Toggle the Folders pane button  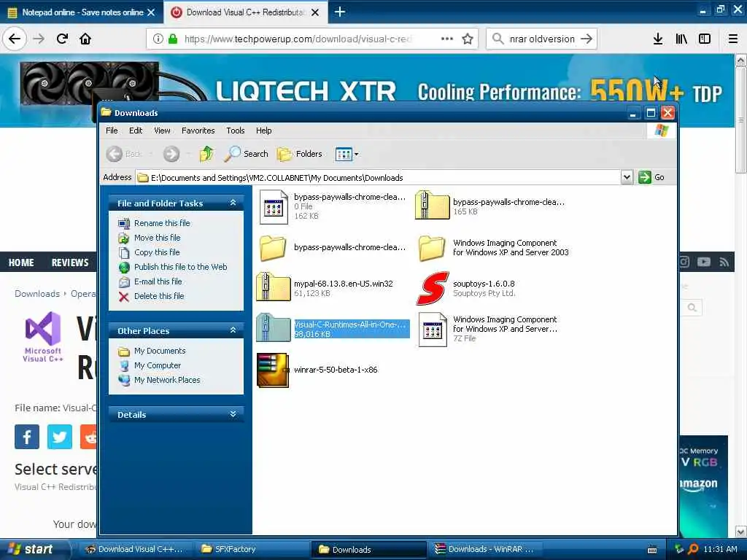(300, 154)
